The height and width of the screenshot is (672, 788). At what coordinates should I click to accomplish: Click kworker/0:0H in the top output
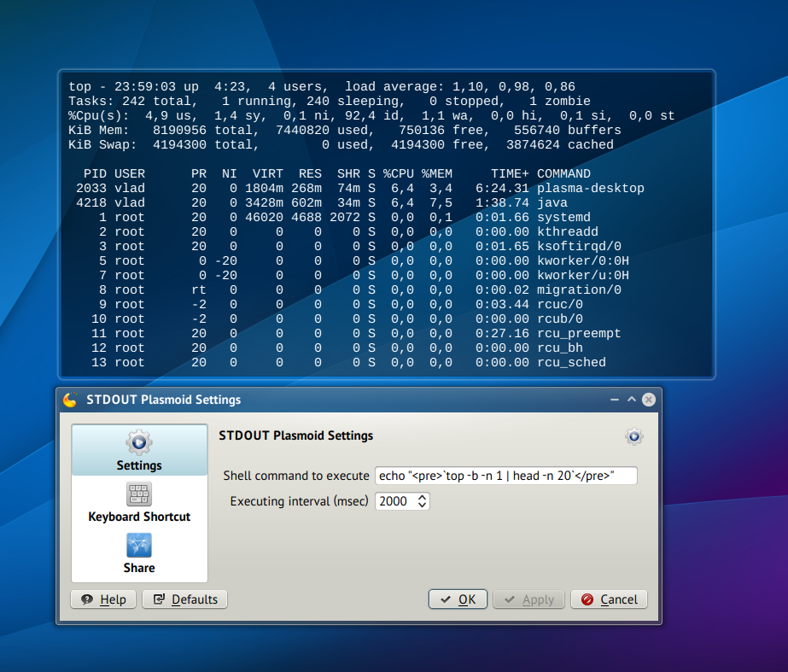click(583, 260)
